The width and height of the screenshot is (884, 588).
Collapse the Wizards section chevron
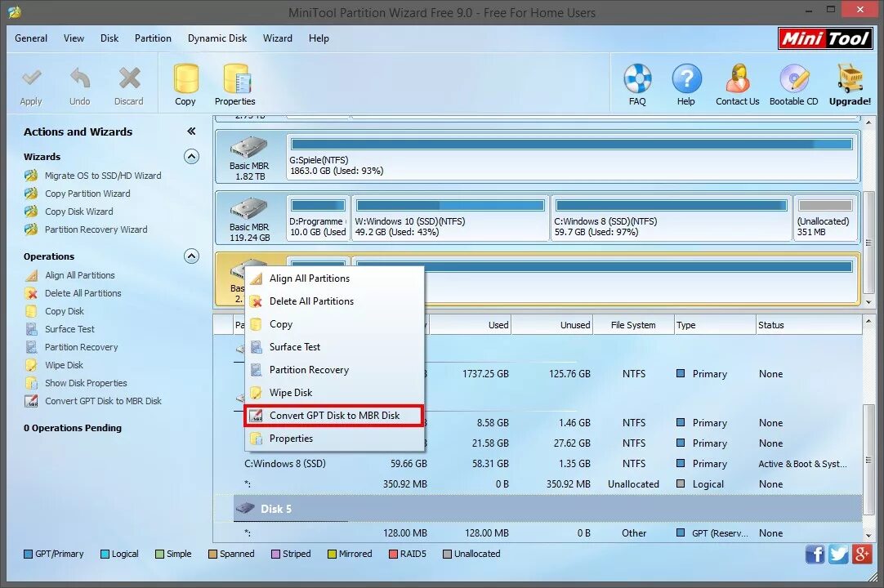point(191,156)
